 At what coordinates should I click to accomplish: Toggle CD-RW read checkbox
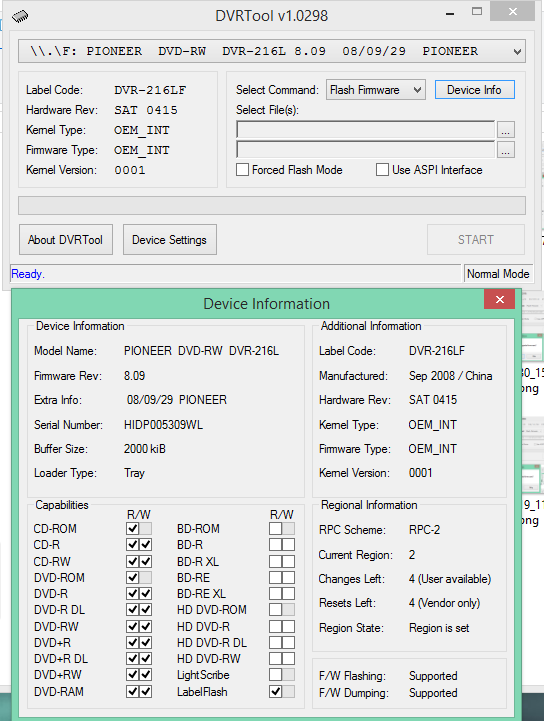coord(132,561)
